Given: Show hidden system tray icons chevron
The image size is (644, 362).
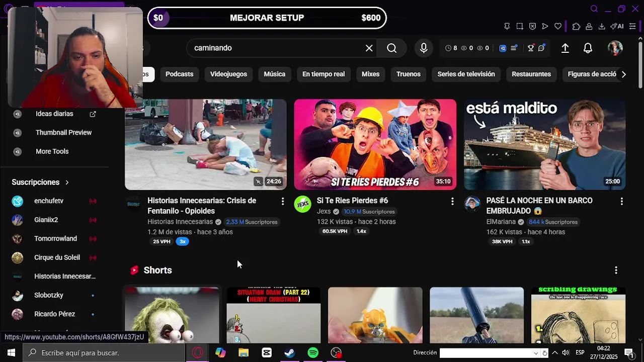Looking at the screenshot, I should 554,353.
